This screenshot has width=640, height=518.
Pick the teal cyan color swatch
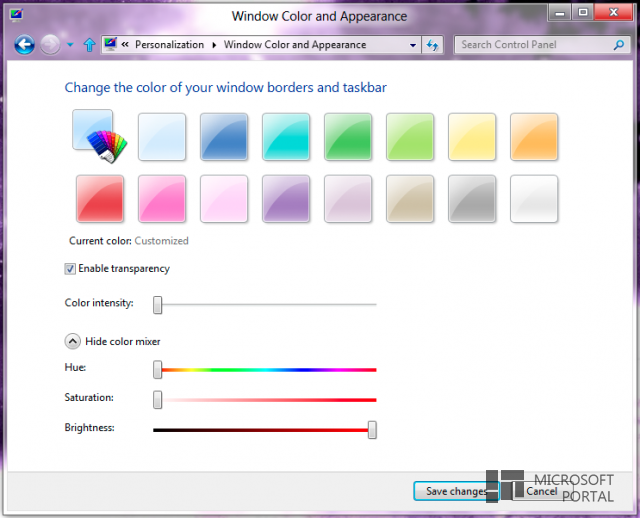click(x=286, y=137)
